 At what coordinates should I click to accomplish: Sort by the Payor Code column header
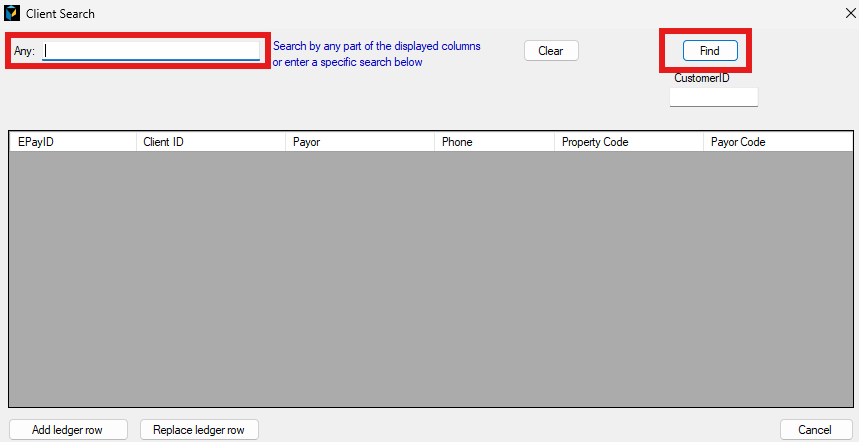tap(777, 142)
